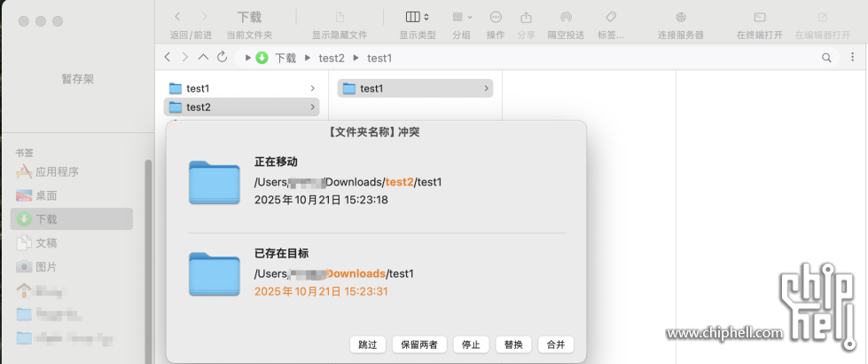Click the Connect to Server (连接服务器) icon
Viewport: 868px width, 364px height.
coord(680,18)
